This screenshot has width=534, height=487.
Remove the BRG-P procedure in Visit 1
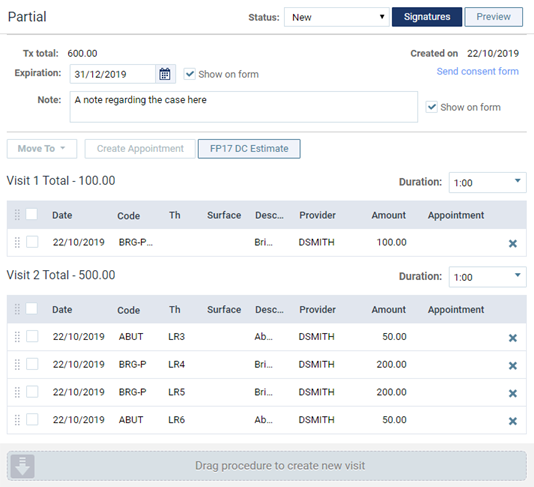513,243
